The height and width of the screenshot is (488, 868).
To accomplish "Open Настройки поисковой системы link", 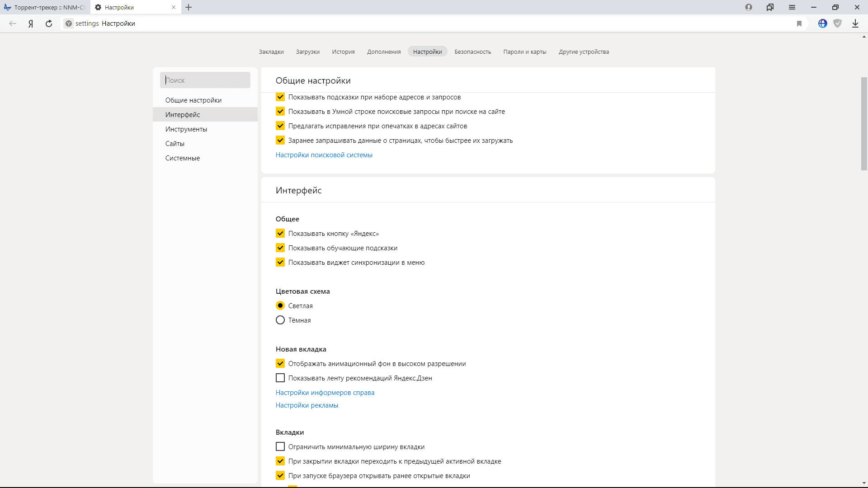I will coord(324,155).
